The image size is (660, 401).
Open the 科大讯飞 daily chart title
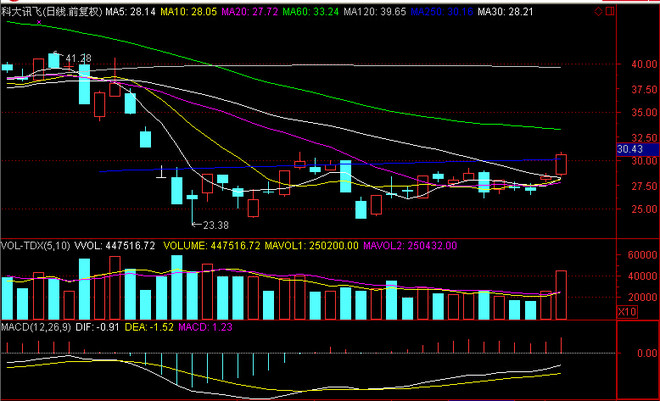click(51, 12)
